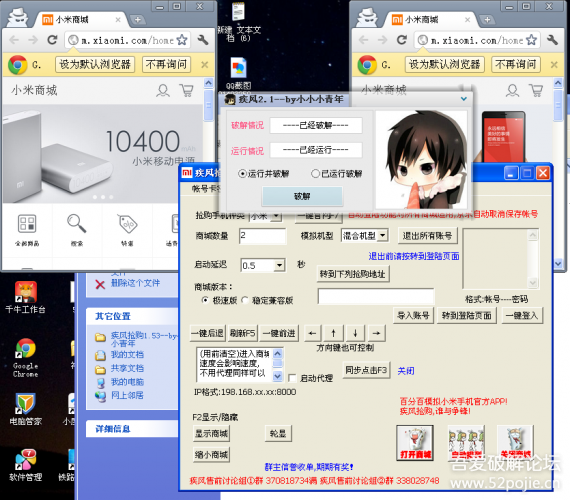570x500 pixels.
Task: Open user account icon in left 小米商城 page
Action: pos(163,90)
